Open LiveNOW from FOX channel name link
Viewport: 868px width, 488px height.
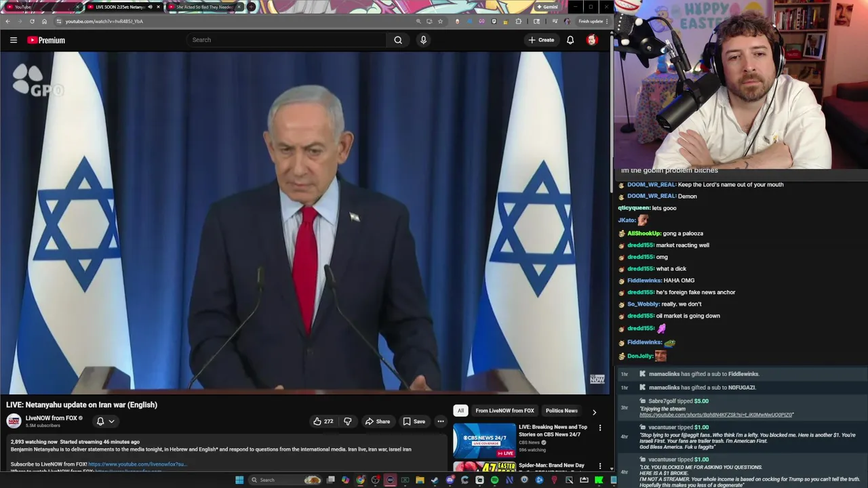51,418
